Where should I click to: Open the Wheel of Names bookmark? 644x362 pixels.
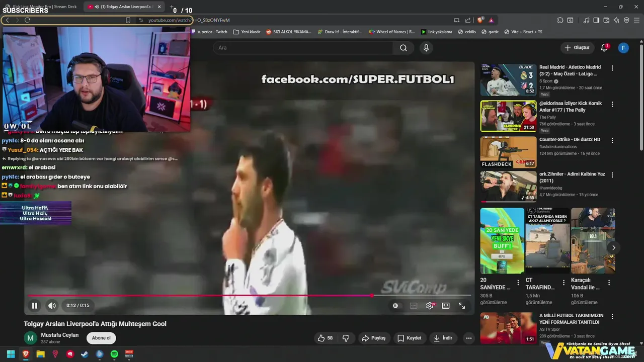(392, 32)
